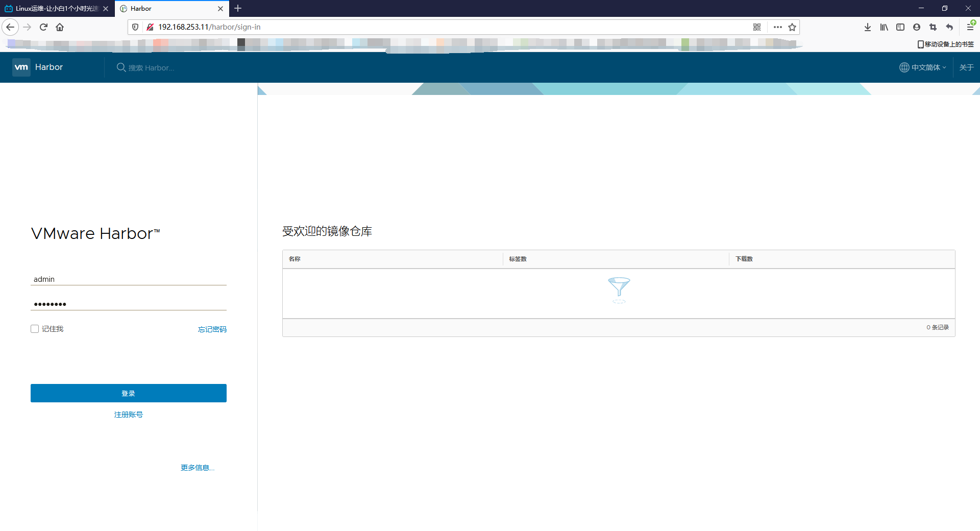Close the Linux运维 browser tab
980x531 pixels.
click(106, 9)
